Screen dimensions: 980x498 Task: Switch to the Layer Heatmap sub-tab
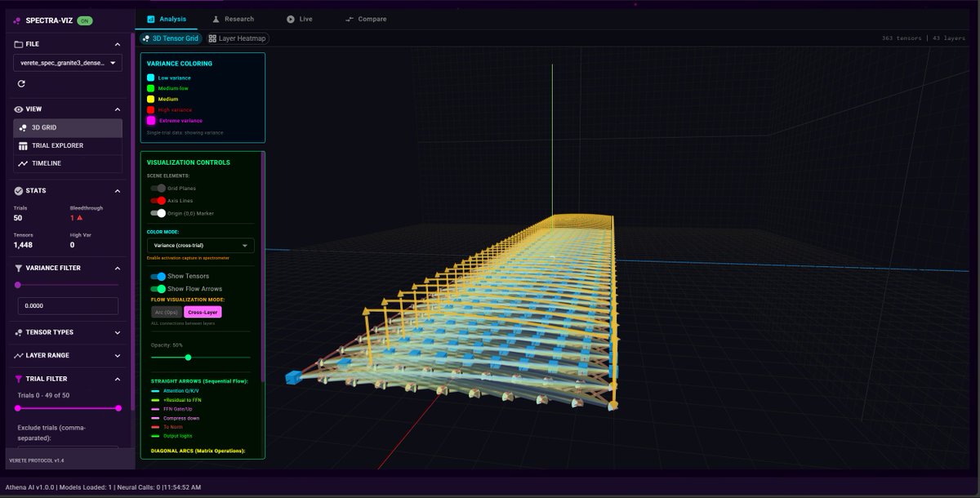238,38
